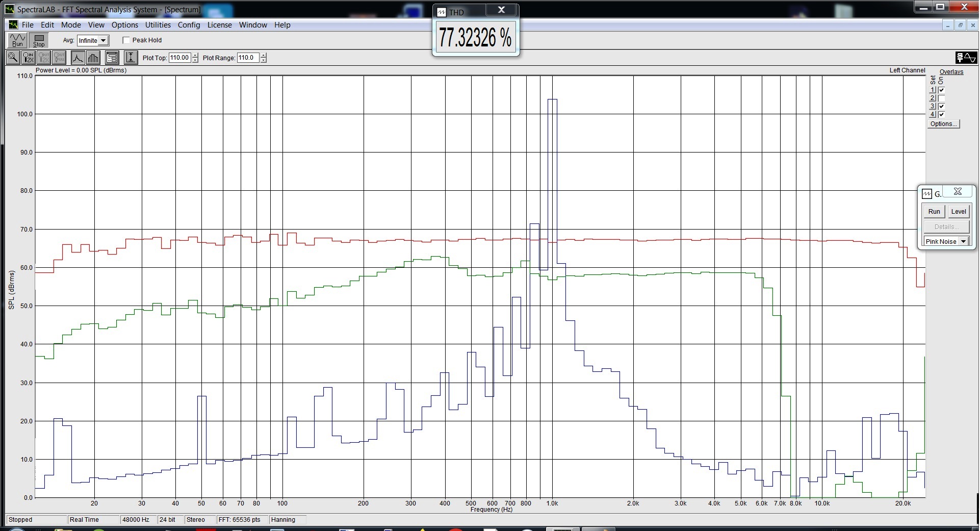Click the Spectrum document icon in menu bar
The height and width of the screenshot is (531, 980).
[13, 24]
